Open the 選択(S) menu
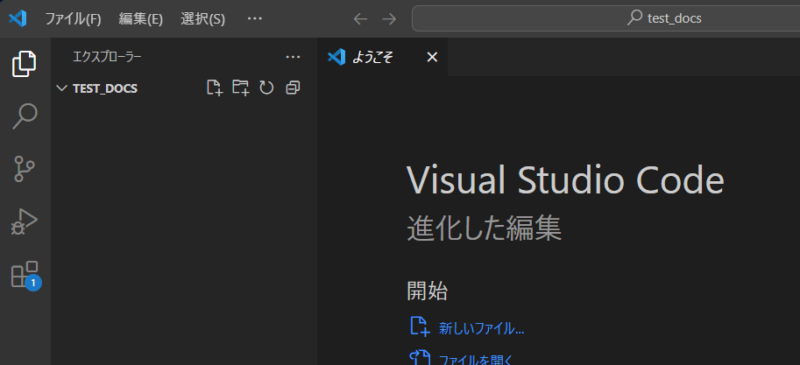This screenshot has height=365, width=800. (203, 19)
